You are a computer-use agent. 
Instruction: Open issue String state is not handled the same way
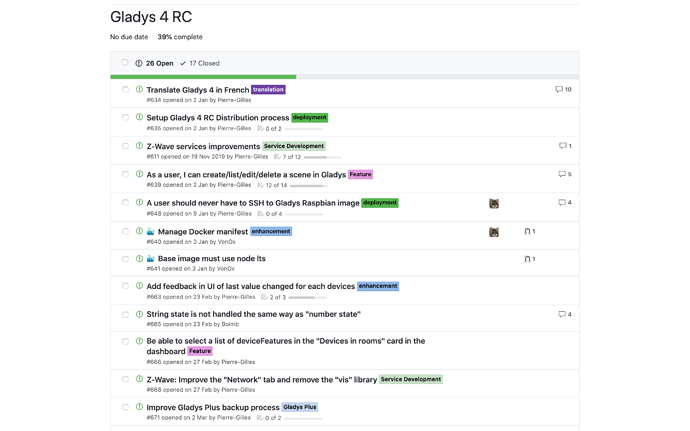tap(253, 314)
